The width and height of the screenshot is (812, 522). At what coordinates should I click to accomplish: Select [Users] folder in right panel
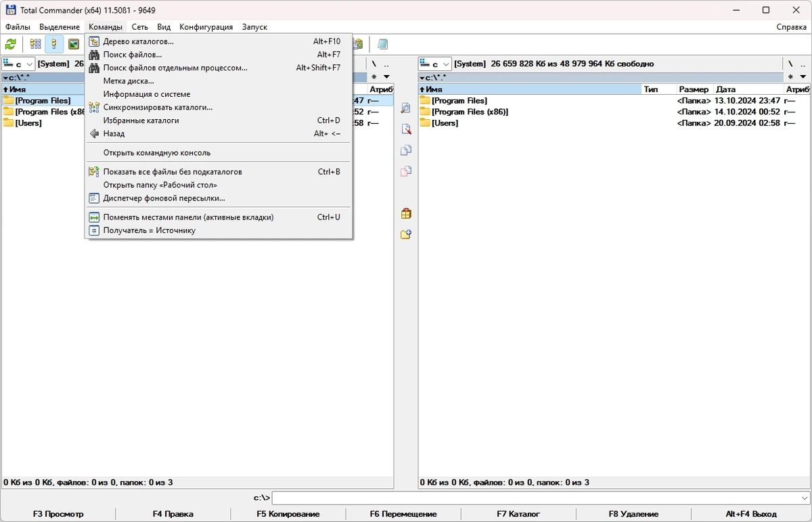coord(445,123)
